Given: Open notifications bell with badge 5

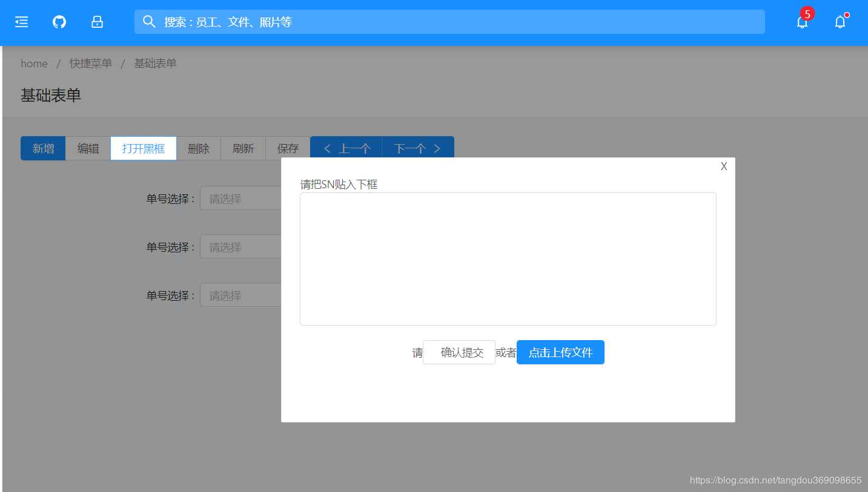Looking at the screenshot, I should coord(803,22).
